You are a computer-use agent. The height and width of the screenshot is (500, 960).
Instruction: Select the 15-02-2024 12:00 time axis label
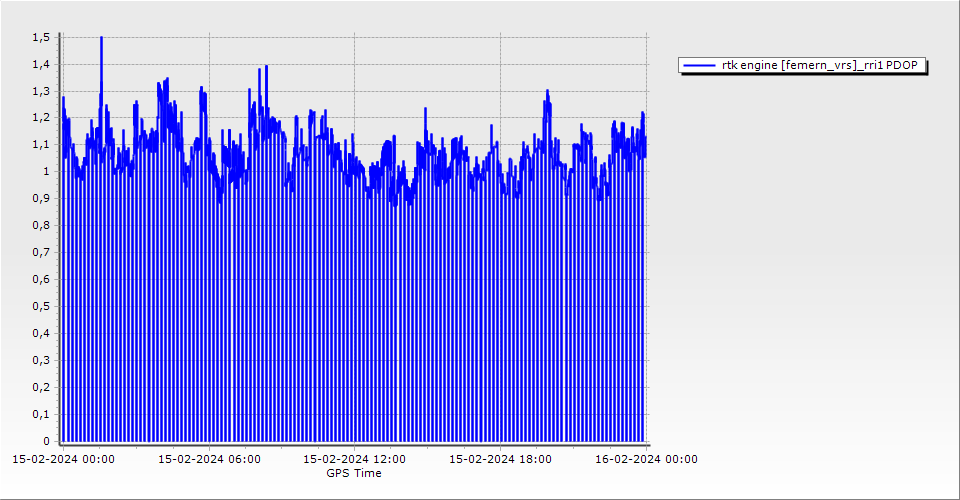[354, 459]
